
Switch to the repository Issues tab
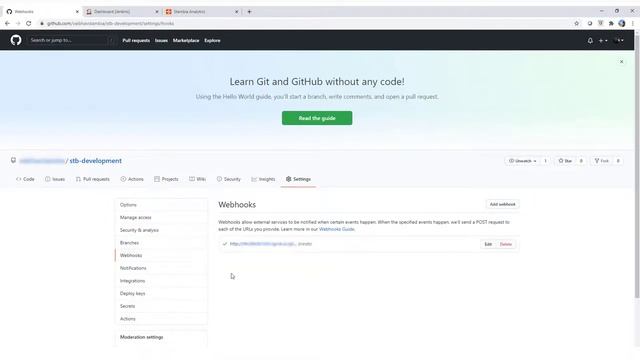(x=55, y=179)
